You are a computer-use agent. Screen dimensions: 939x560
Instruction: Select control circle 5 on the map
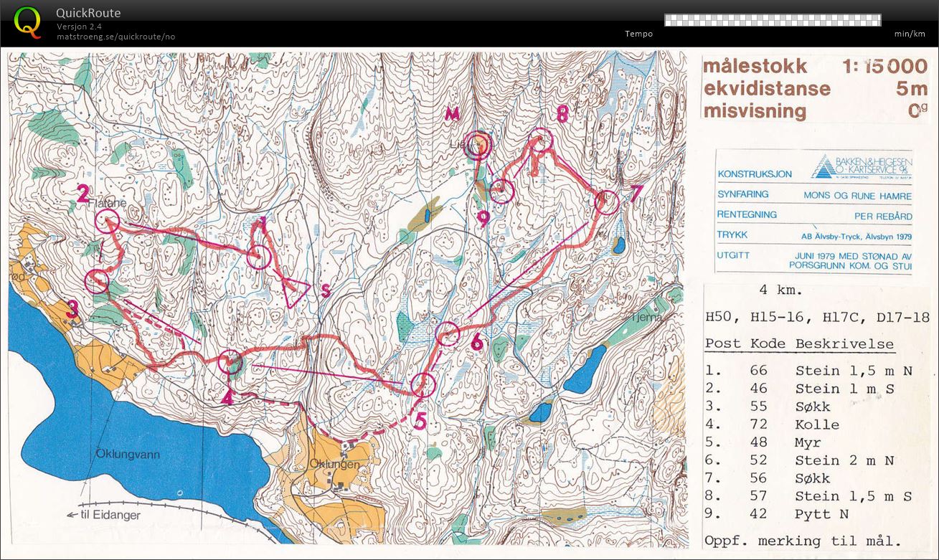[424, 385]
